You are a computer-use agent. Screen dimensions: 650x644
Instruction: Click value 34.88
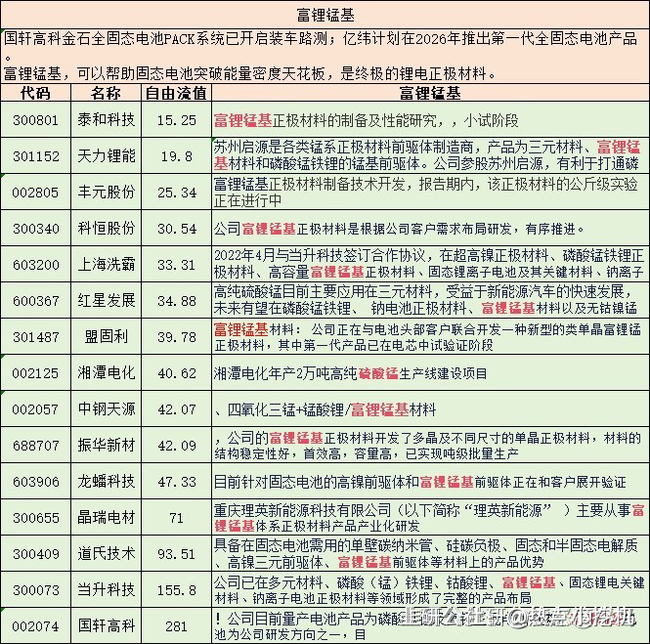click(x=177, y=300)
